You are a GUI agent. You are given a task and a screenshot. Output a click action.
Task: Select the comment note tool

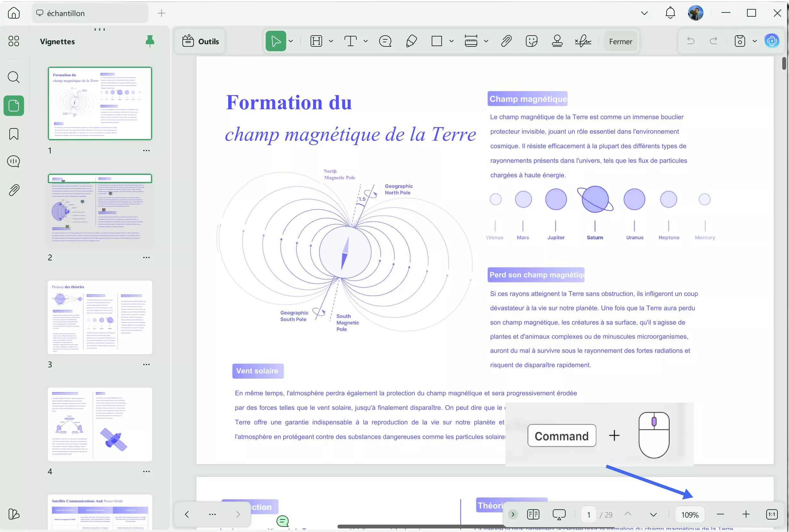tap(385, 41)
